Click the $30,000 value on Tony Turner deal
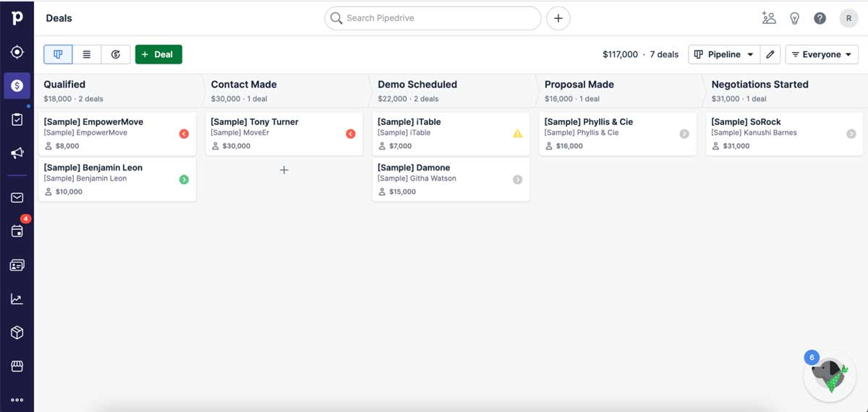The height and width of the screenshot is (412, 868). [x=237, y=146]
